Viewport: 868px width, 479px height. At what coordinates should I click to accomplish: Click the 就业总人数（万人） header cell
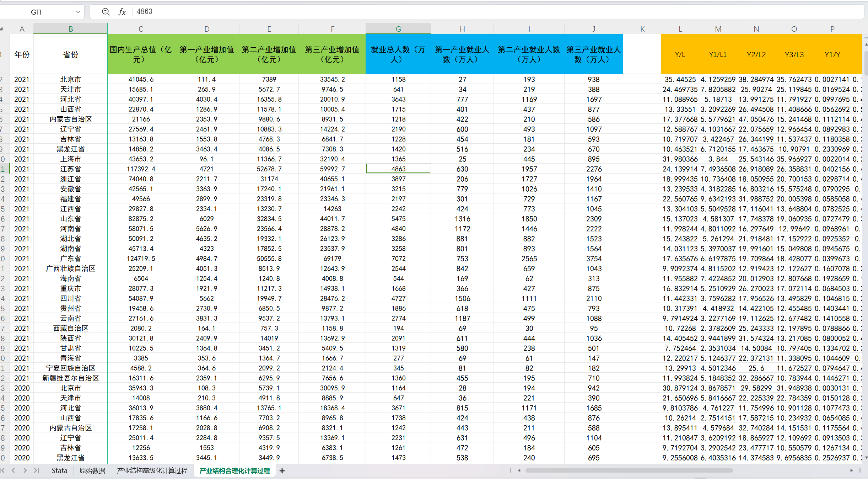coord(398,54)
